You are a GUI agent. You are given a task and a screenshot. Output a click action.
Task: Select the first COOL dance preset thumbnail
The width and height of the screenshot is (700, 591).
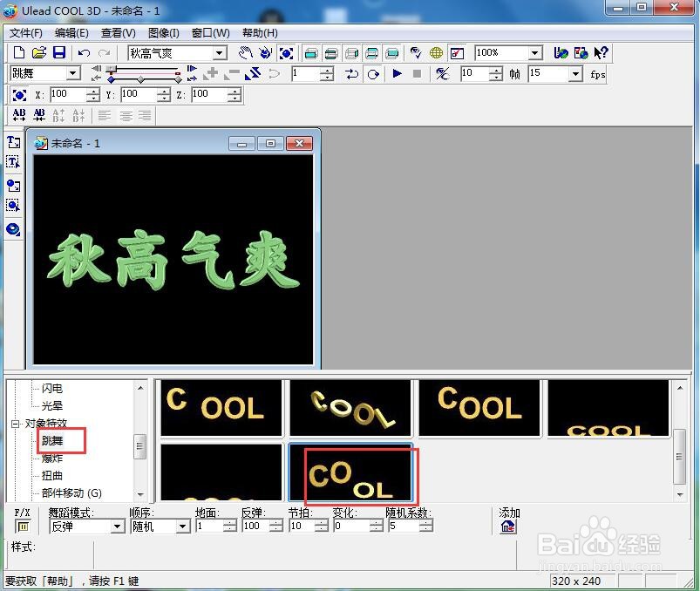[221, 408]
